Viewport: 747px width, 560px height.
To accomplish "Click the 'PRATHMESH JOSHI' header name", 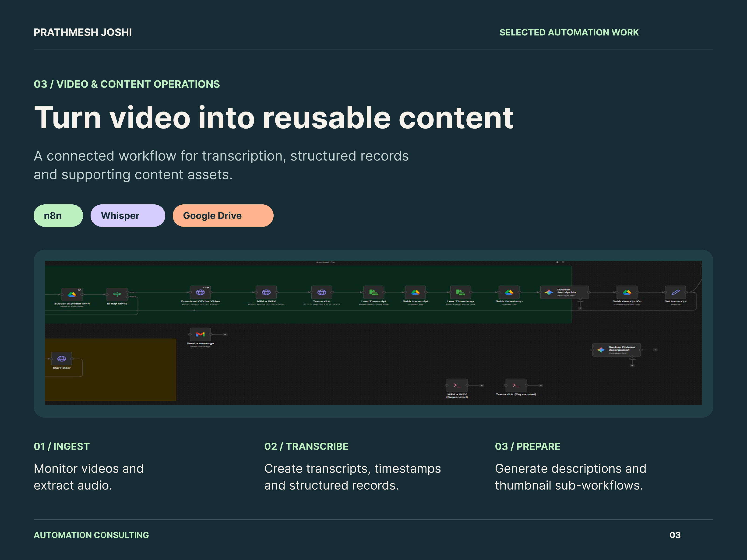I will (x=83, y=32).
